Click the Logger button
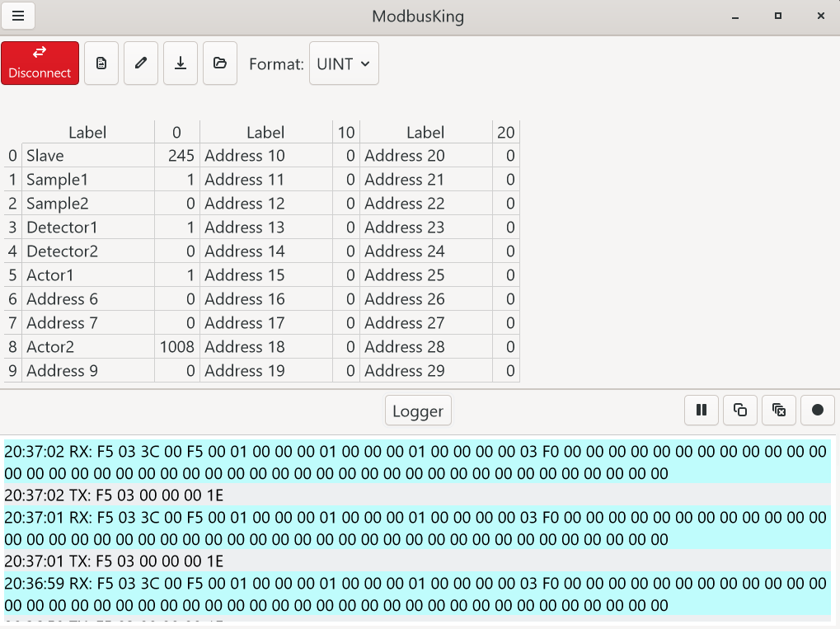 point(418,411)
